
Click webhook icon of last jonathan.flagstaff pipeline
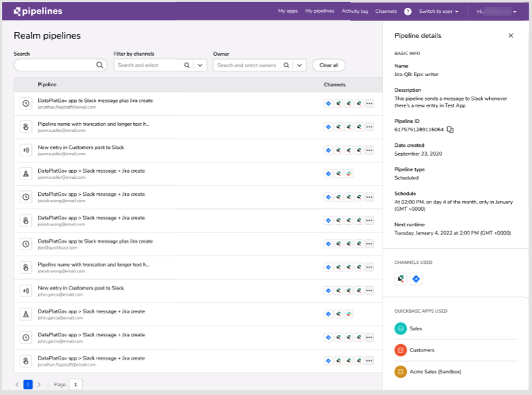[26, 361]
